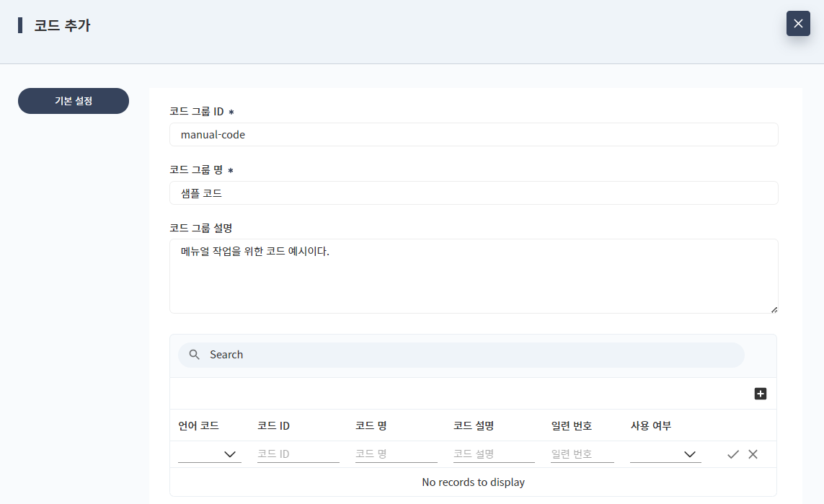Open the 언어 코드 dropdown

pyautogui.click(x=210, y=454)
